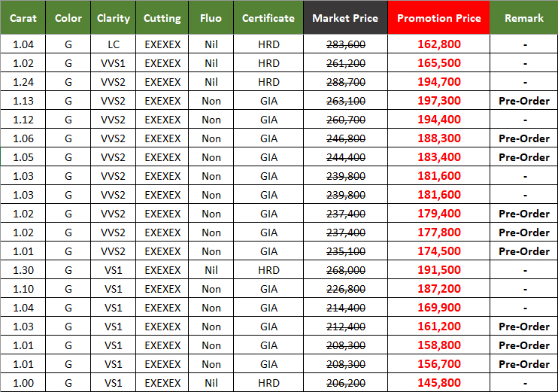The height and width of the screenshot is (392, 558).
Task: Click the Certificate column header
Action: pyautogui.click(x=268, y=18)
